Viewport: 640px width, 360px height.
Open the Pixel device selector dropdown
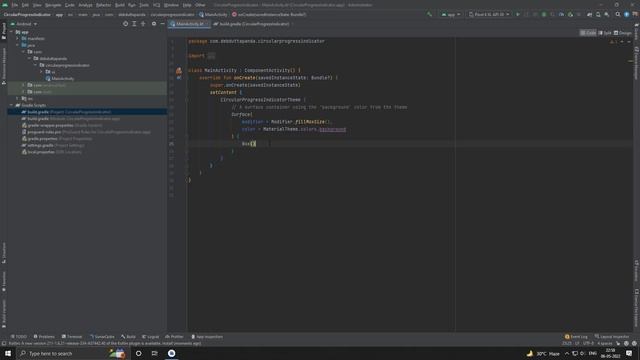pos(489,14)
